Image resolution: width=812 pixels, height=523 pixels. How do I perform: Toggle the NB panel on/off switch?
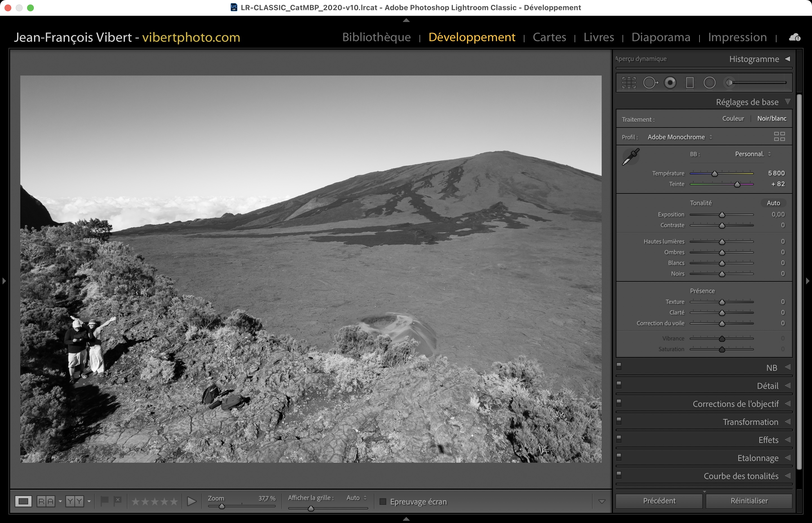(619, 366)
